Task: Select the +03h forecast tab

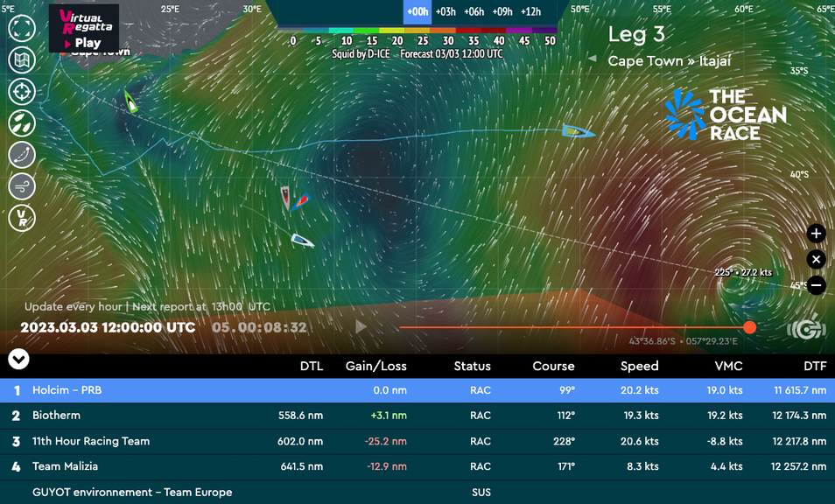Action: point(446,11)
